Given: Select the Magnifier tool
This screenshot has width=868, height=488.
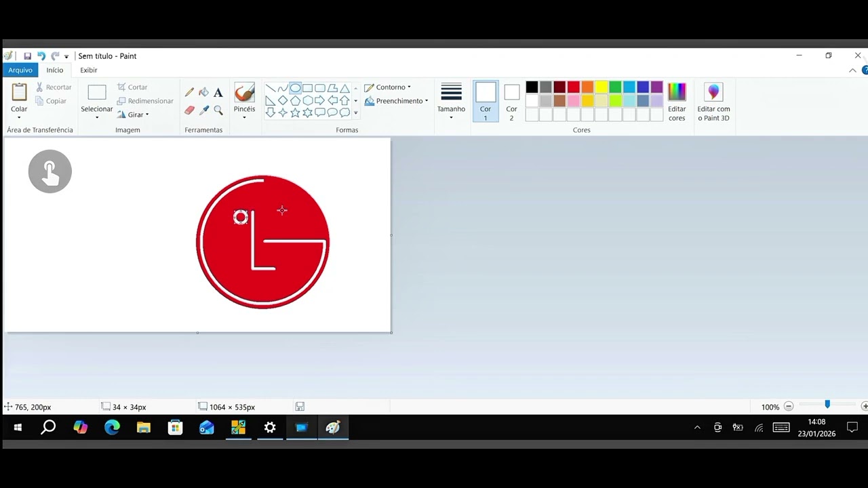Looking at the screenshot, I should [x=218, y=110].
